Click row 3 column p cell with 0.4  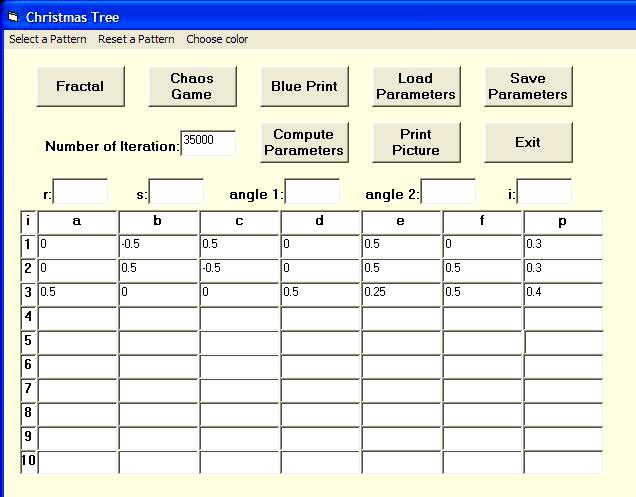coord(563,293)
